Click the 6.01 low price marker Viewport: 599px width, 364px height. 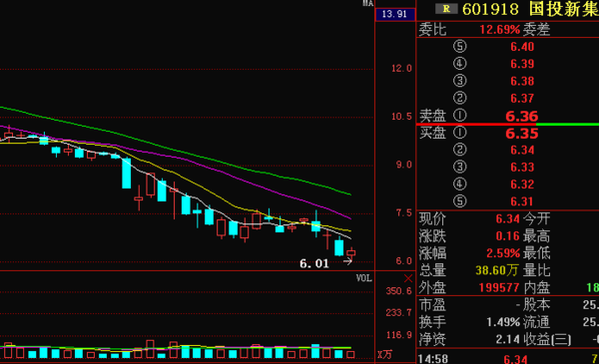[314, 263]
